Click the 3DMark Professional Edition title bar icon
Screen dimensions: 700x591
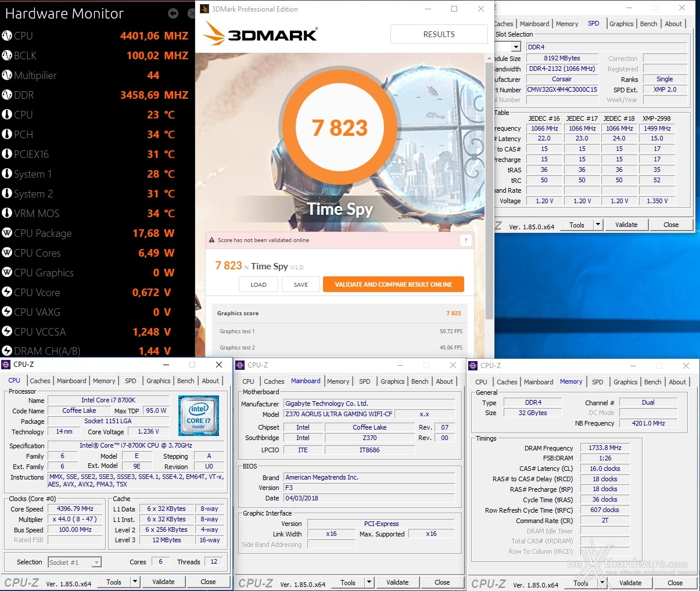point(204,9)
